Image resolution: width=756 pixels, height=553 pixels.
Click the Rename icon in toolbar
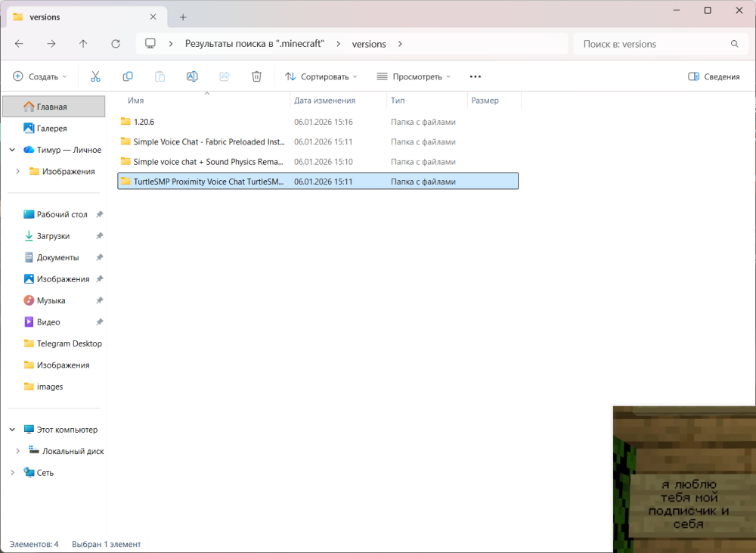tap(192, 76)
